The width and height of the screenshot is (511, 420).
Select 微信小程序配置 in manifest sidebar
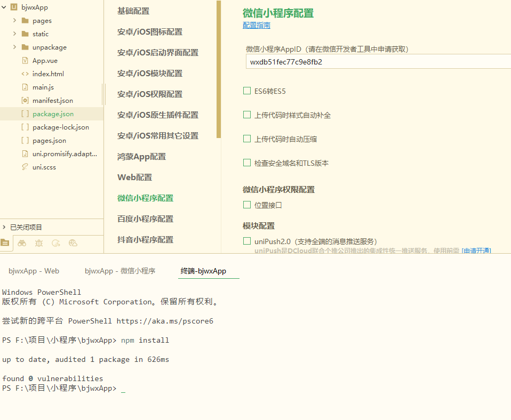pyautogui.click(x=145, y=198)
